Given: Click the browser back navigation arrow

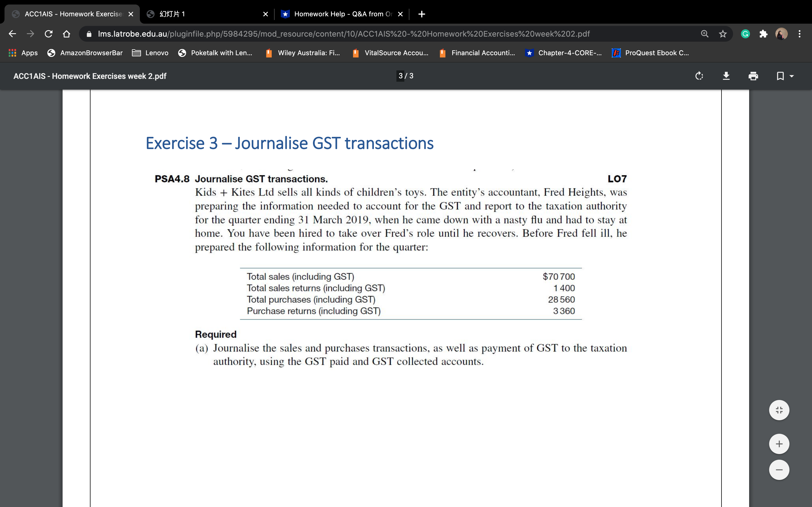Looking at the screenshot, I should click(12, 34).
